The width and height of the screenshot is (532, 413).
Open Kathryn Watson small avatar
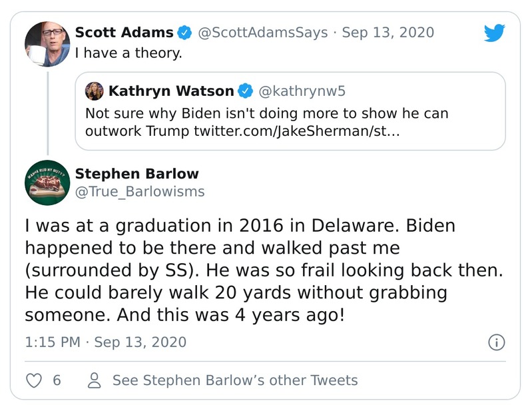95,91
